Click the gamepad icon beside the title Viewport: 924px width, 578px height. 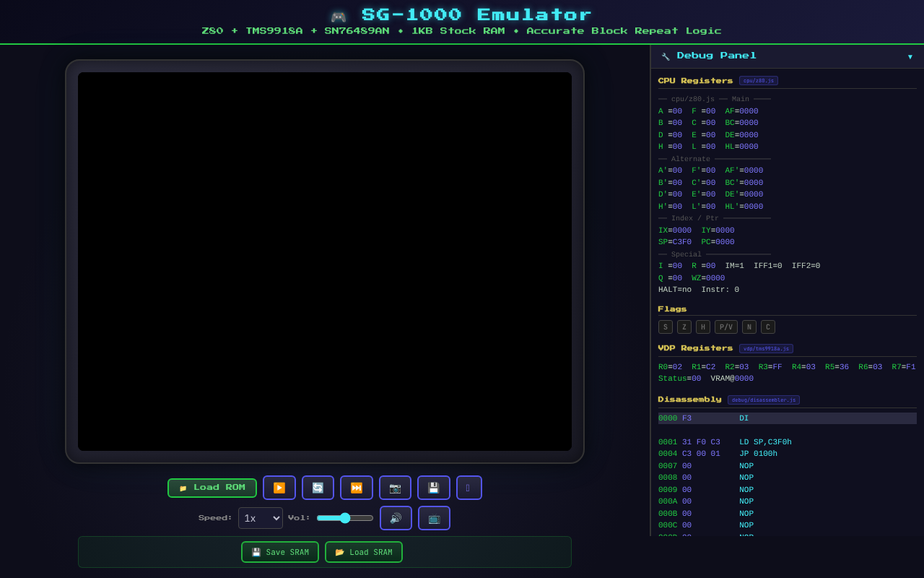click(339, 17)
